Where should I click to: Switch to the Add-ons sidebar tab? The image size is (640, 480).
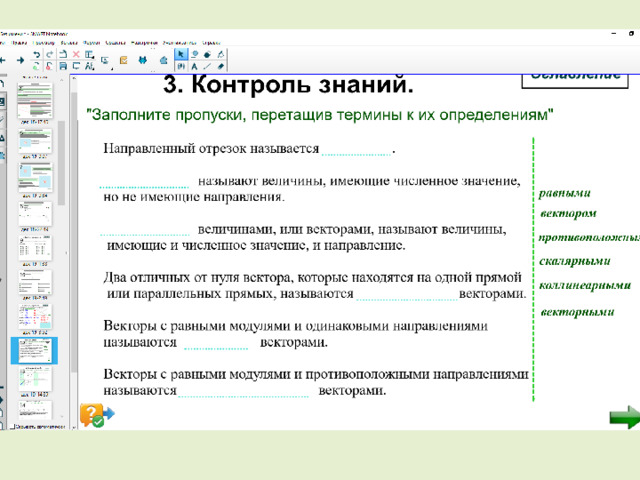[2, 155]
